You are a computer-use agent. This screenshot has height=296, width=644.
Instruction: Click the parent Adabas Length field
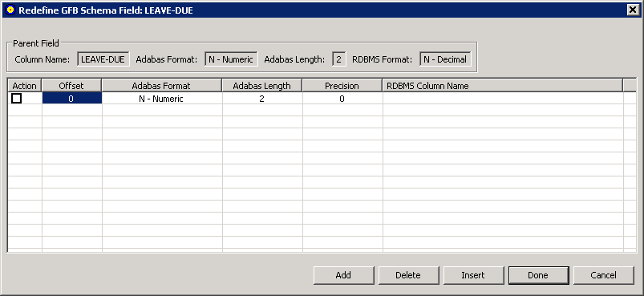[339, 59]
